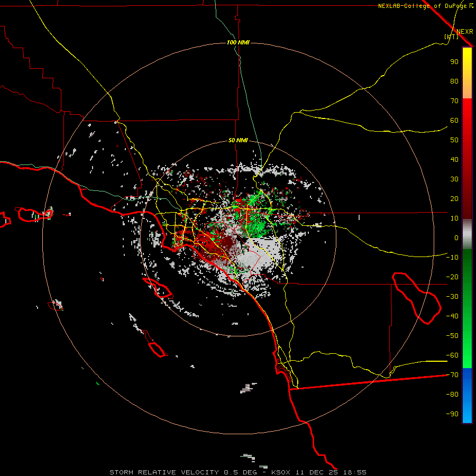The image size is (476, 476).
Task: Select the KSOX radar site identifier
Action: point(281,472)
